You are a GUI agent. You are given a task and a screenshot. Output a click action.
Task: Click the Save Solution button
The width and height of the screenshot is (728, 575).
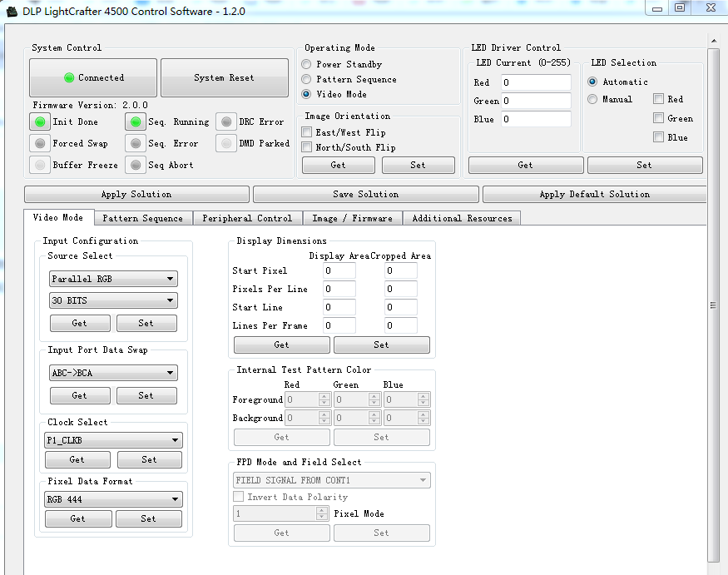[x=366, y=194]
